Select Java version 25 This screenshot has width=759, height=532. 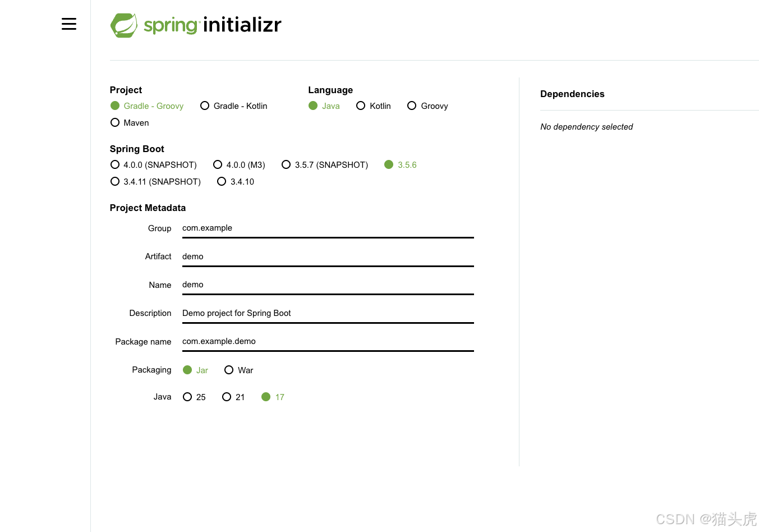(195, 397)
